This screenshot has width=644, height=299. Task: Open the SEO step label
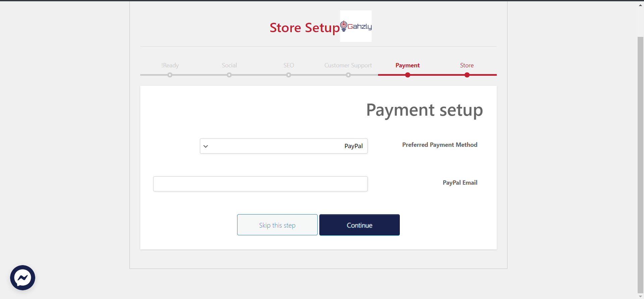click(x=288, y=65)
